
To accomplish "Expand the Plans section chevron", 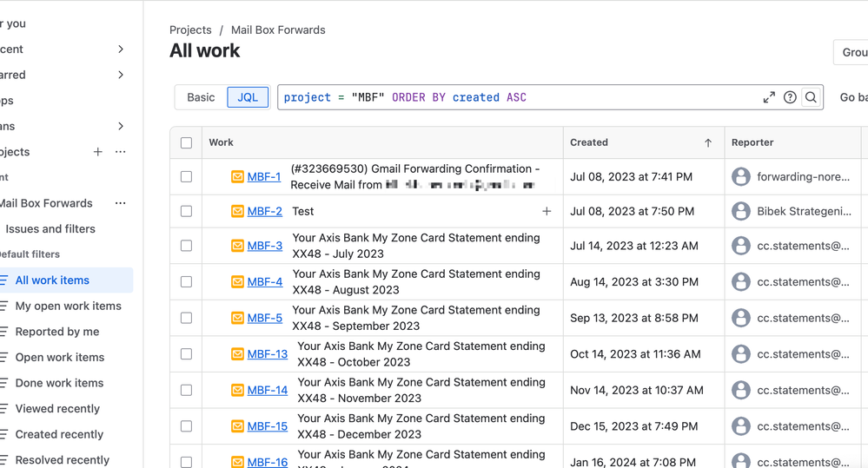I will pyautogui.click(x=121, y=126).
